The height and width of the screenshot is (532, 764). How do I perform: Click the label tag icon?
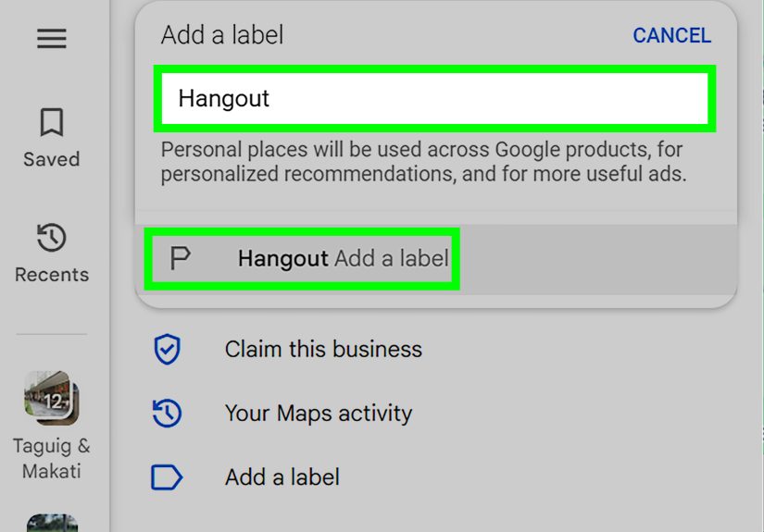coord(167,477)
